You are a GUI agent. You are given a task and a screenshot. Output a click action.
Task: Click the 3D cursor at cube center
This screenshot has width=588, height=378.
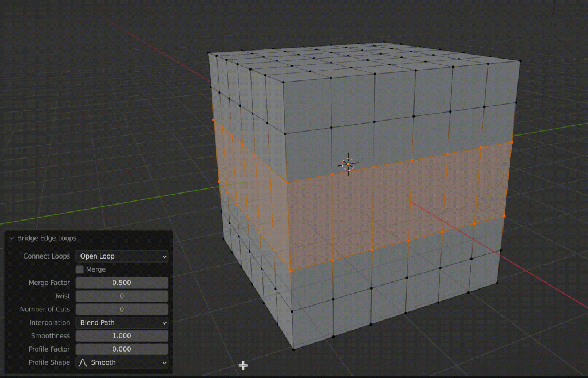347,163
